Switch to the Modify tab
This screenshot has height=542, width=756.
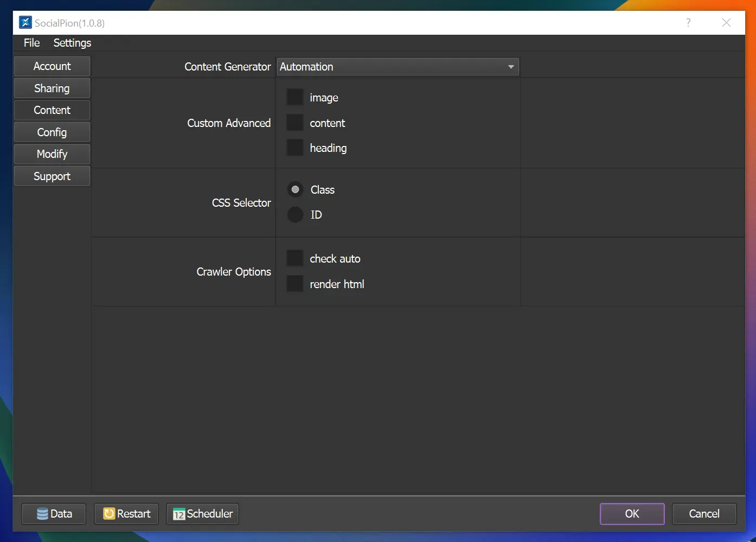tap(52, 154)
